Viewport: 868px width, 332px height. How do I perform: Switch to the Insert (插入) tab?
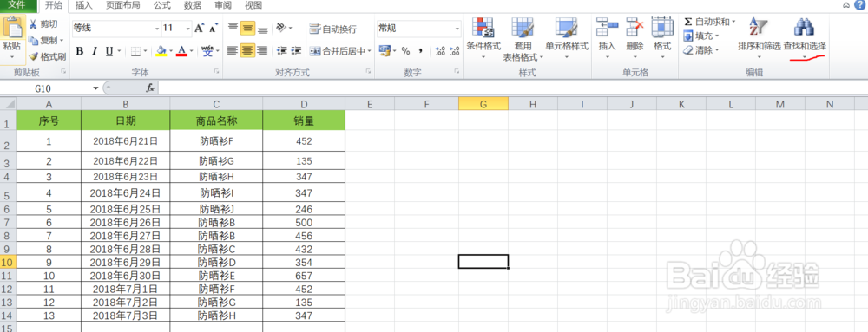click(x=83, y=5)
